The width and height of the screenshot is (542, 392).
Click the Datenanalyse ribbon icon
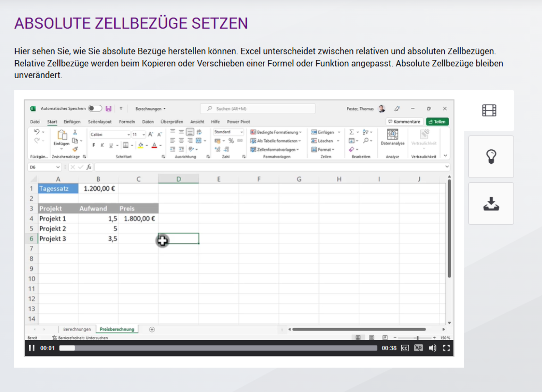392,137
